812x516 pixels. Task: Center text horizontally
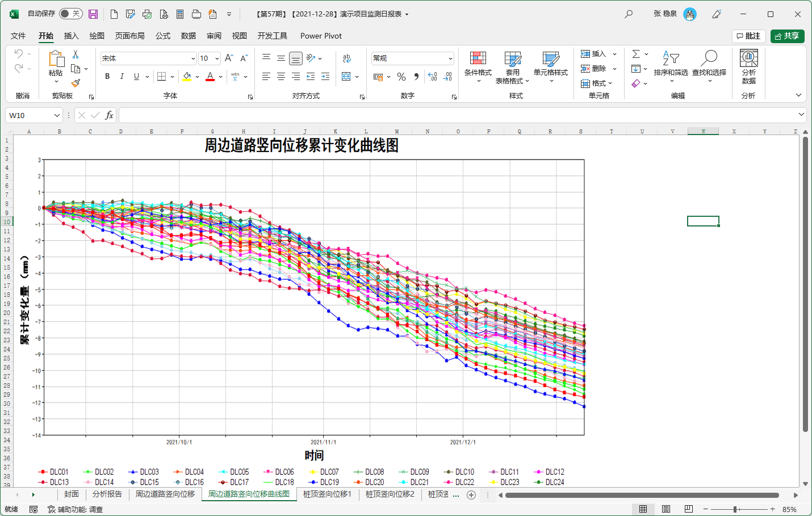pyautogui.click(x=281, y=76)
